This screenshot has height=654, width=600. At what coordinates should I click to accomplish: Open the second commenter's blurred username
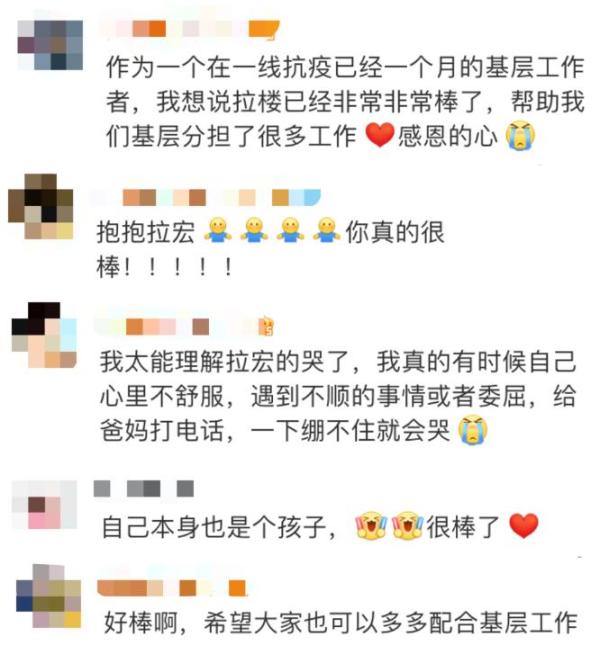click(206, 198)
